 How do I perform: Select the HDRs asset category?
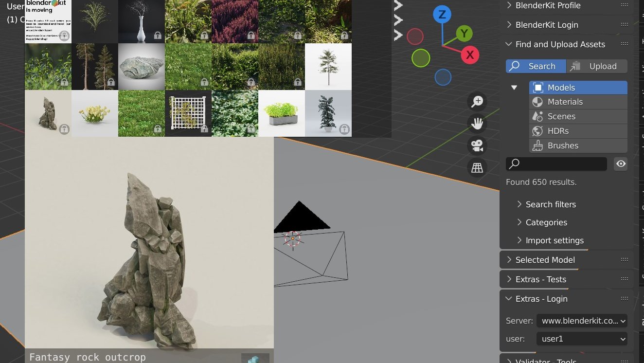tap(559, 131)
